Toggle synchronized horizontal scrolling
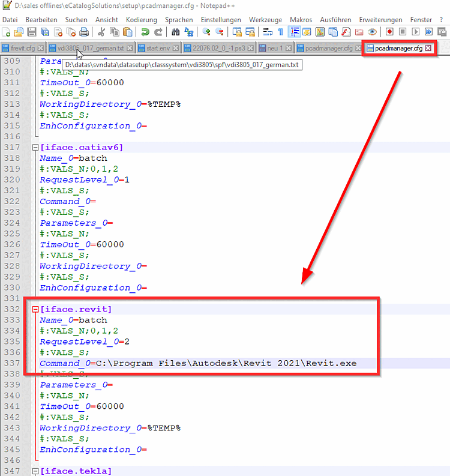Image resolution: width=450 pixels, height=476 pixels. pos(250,32)
